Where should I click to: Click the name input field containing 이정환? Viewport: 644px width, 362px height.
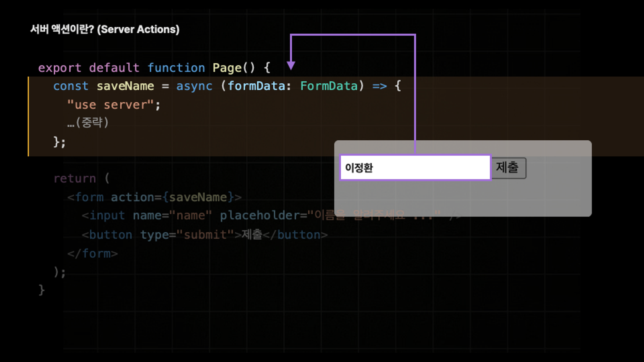(415, 168)
